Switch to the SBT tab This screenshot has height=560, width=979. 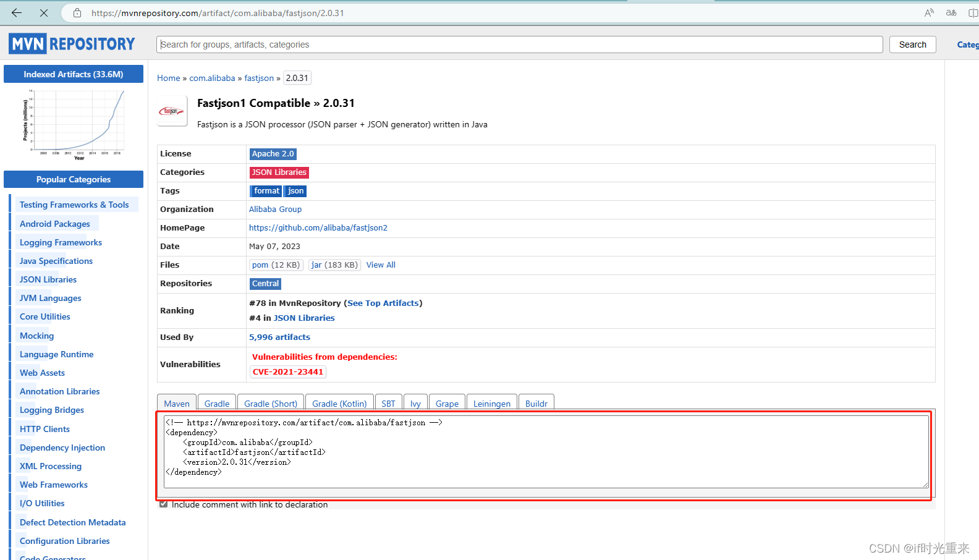pos(388,403)
